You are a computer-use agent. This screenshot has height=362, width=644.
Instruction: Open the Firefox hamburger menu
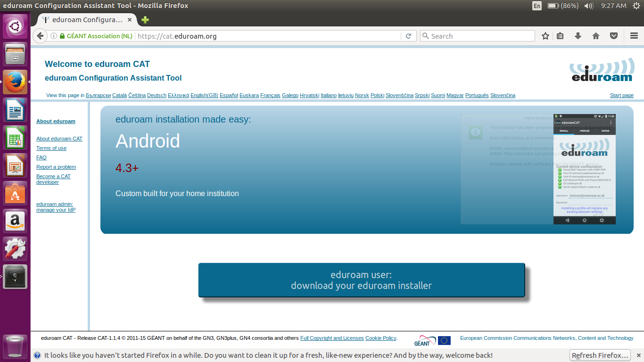coord(634,36)
